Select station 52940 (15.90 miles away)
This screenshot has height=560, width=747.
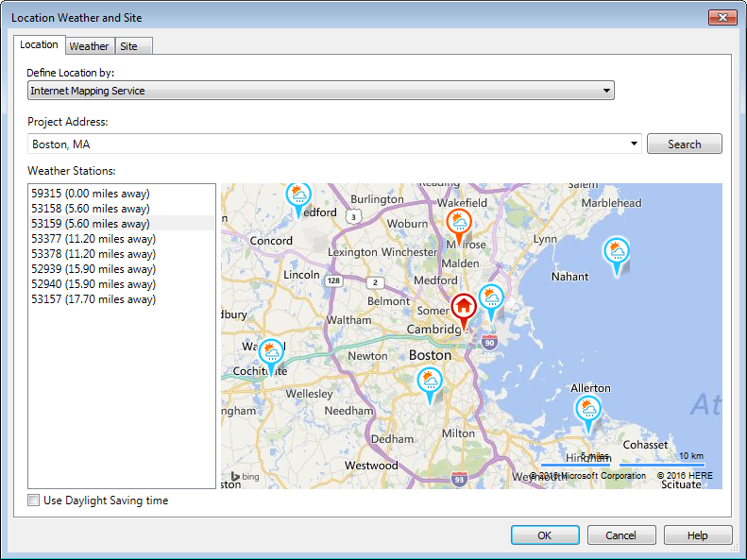[x=122, y=284]
